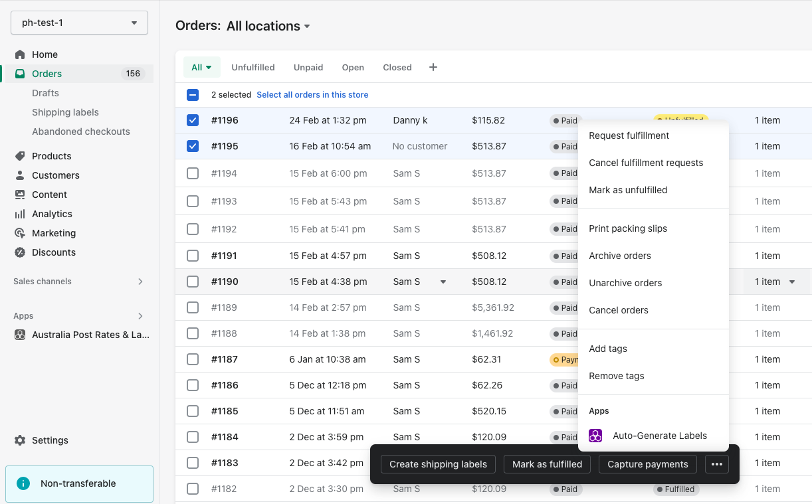Click the plus icon to add view
The width and height of the screenshot is (812, 504).
pos(433,67)
